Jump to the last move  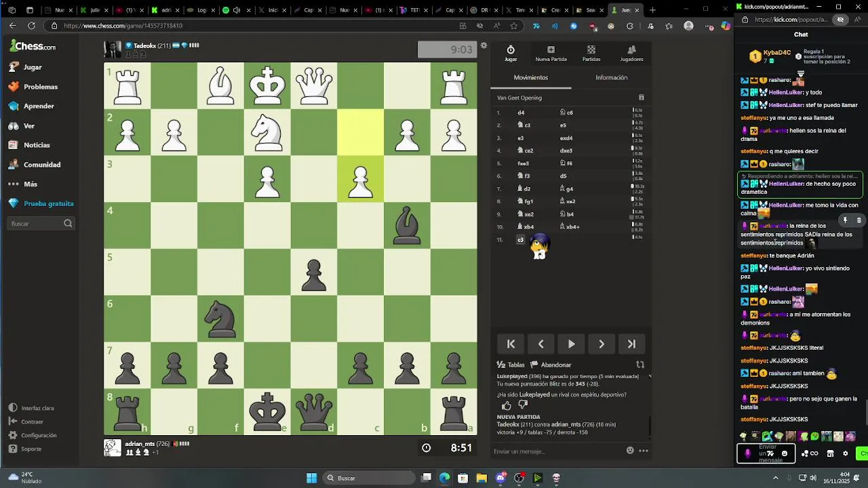click(631, 344)
